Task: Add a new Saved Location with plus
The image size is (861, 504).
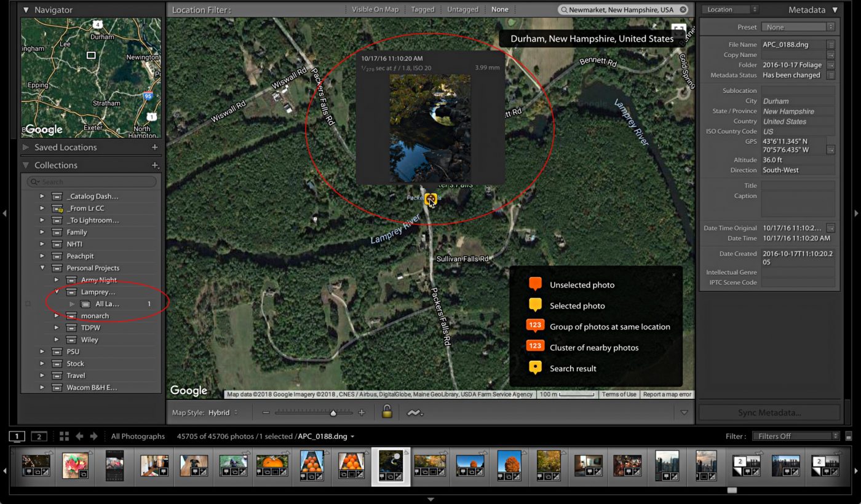Action: click(x=155, y=148)
